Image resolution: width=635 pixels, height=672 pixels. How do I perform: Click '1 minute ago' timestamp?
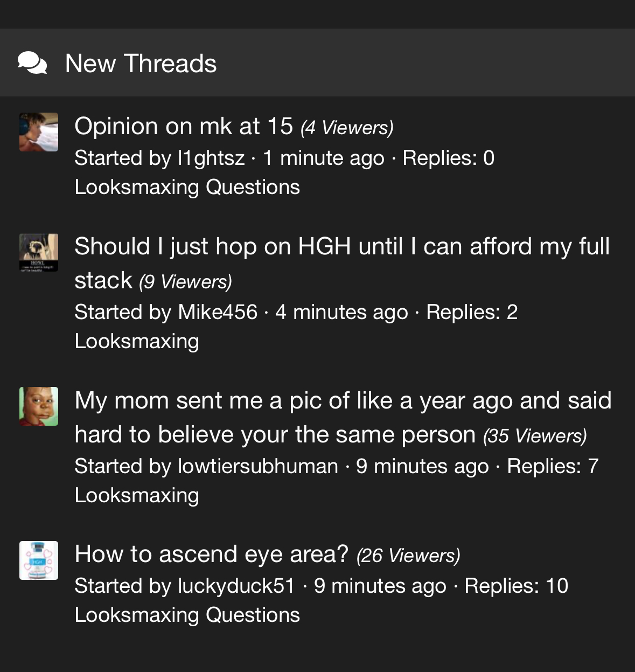[x=324, y=158]
